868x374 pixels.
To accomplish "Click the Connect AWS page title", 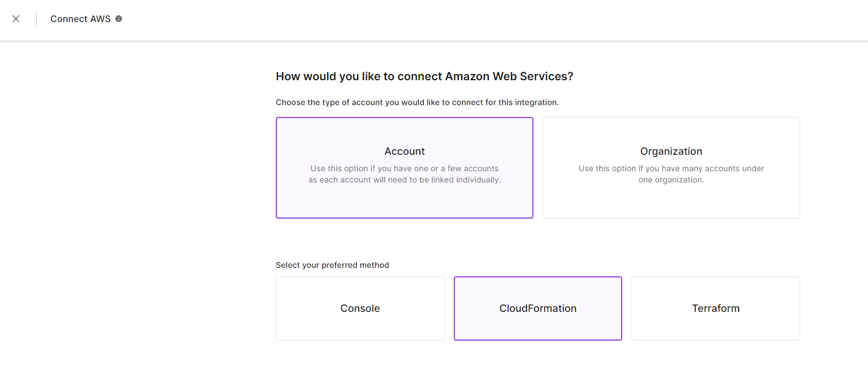I will pos(80,19).
